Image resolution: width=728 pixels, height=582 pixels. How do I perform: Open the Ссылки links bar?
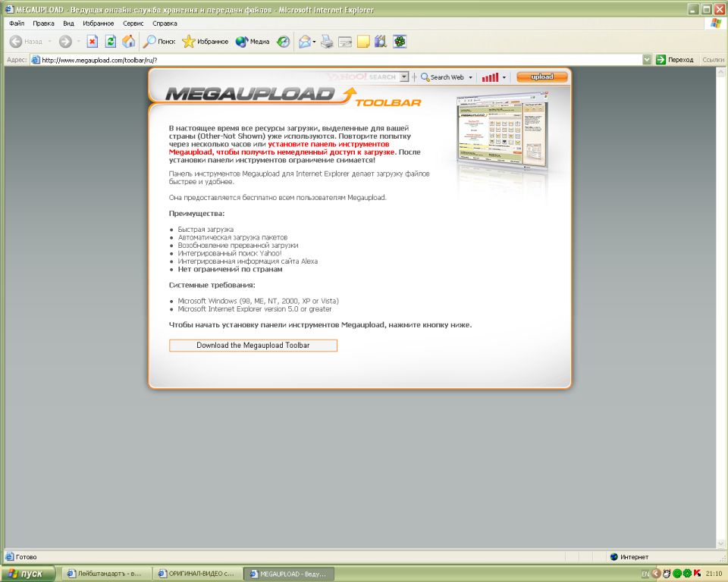713,60
